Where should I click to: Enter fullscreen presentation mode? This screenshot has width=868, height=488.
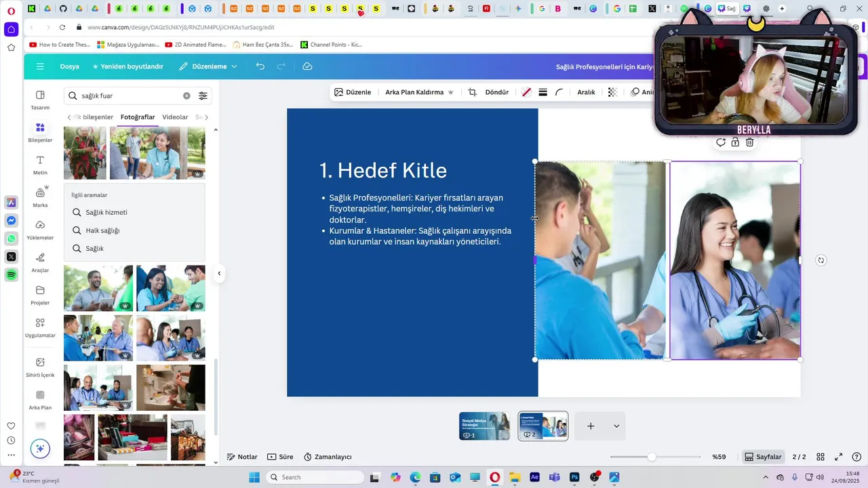coord(839,457)
